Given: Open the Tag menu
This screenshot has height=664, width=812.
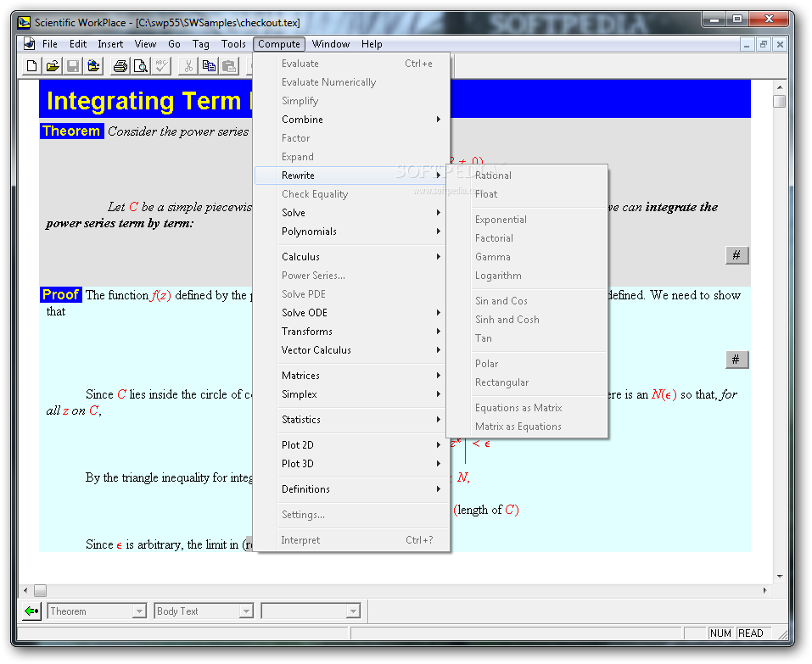Looking at the screenshot, I should point(201,44).
